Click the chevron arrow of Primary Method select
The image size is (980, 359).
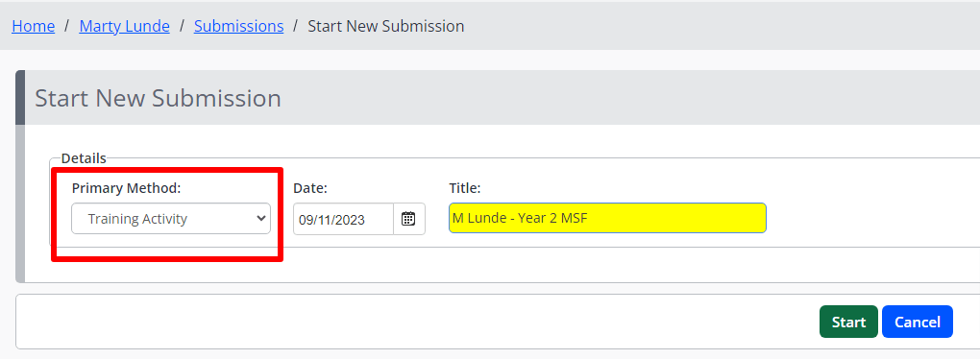click(x=261, y=219)
